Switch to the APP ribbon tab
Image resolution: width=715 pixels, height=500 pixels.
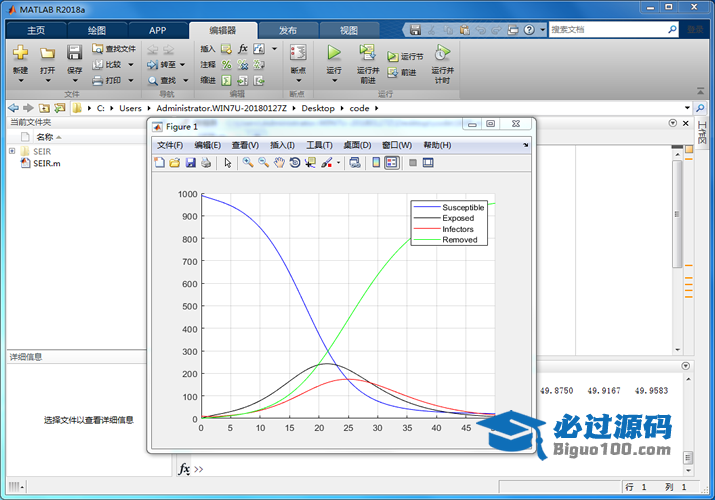click(x=158, y=31)
